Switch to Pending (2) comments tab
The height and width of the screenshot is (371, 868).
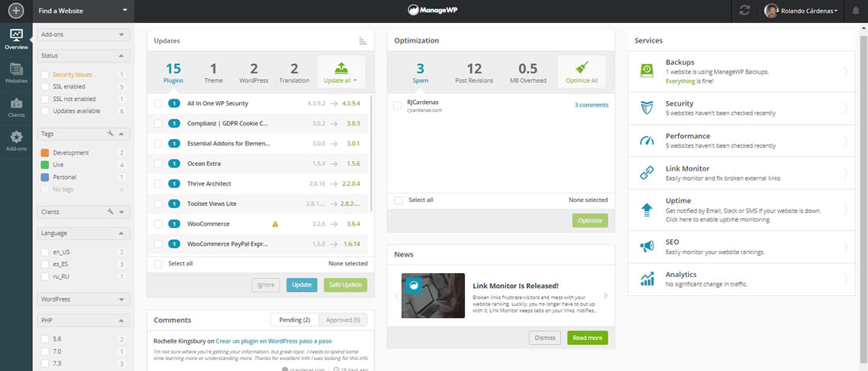click(294, 320)
